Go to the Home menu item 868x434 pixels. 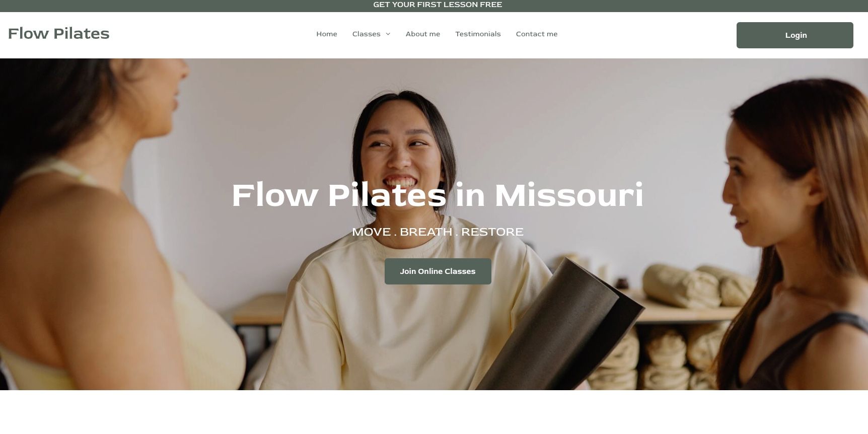(x=327, y=34)
